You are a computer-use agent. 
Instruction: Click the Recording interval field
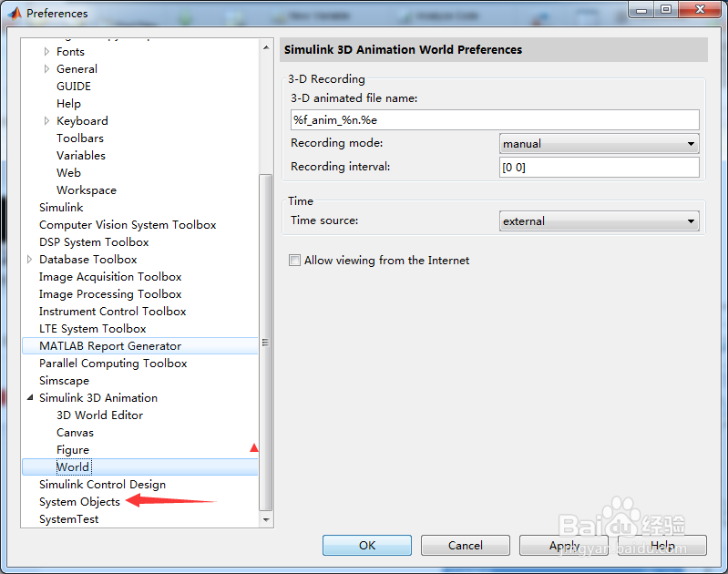tap(599, 167)
